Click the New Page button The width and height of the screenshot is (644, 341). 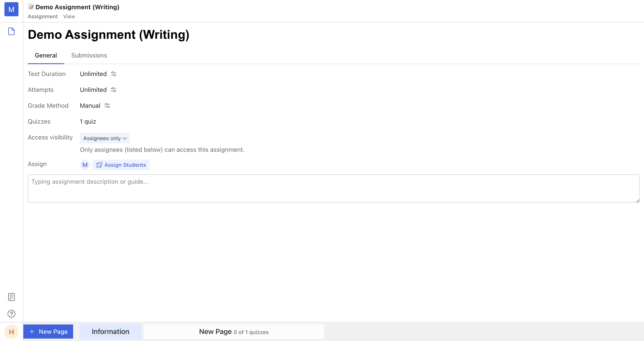click(48, 332)
